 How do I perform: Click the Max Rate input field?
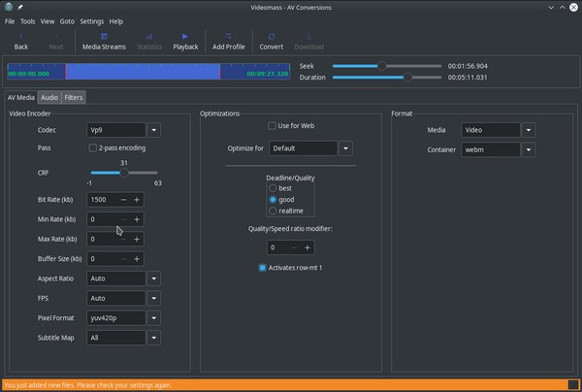101,239
